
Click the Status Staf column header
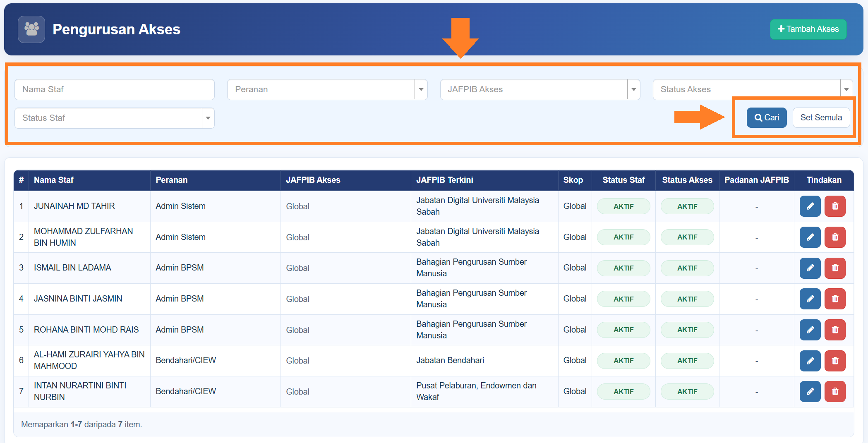point(623,180)
